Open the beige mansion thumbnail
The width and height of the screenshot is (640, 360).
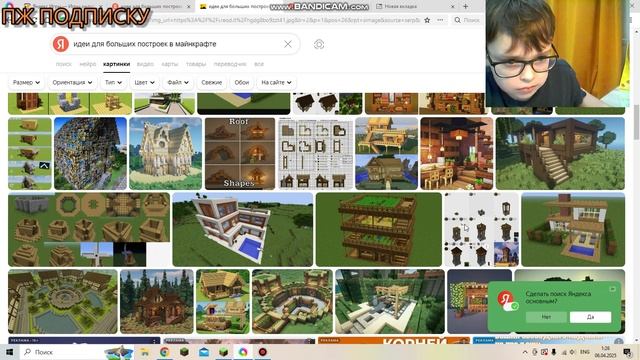(165, 153)
